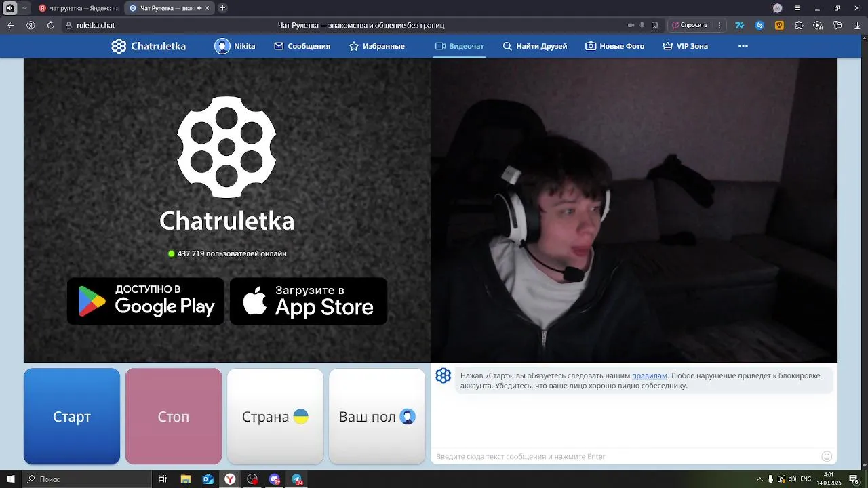
Task: Open the App Store download badge
Action: click(x=309, y=301)
